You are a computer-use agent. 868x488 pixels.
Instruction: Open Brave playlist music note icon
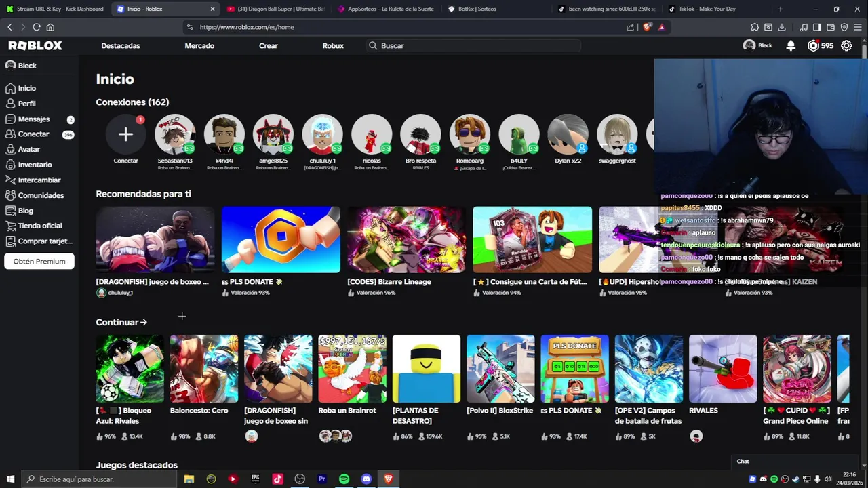[x=804, y=27]
